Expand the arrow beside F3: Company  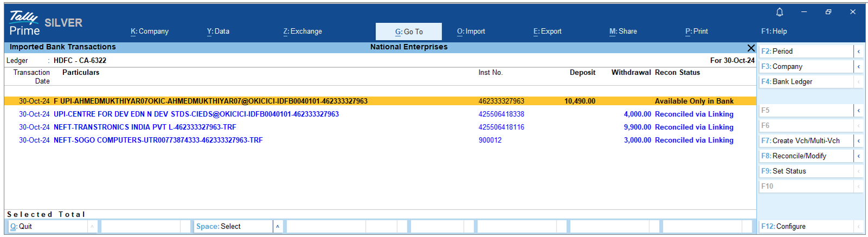pyautogui.click(x=859, y=66)
